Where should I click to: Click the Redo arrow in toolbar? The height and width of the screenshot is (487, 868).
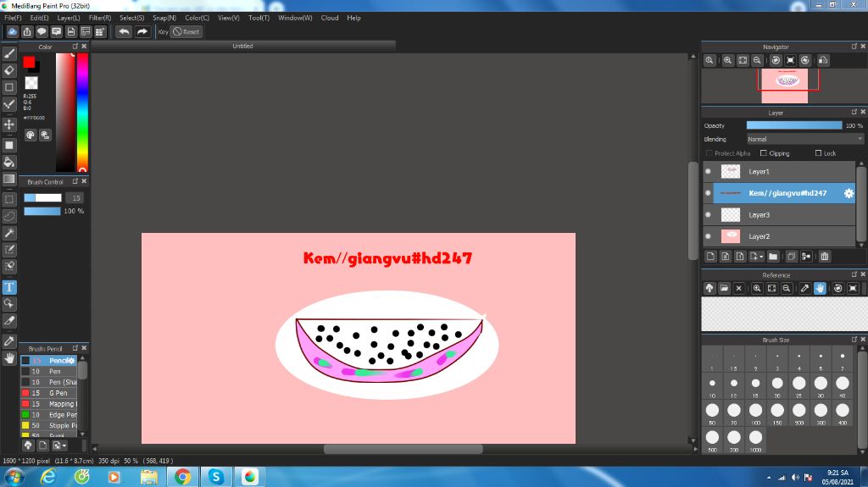pyautogui.click(x=142, y=31)
